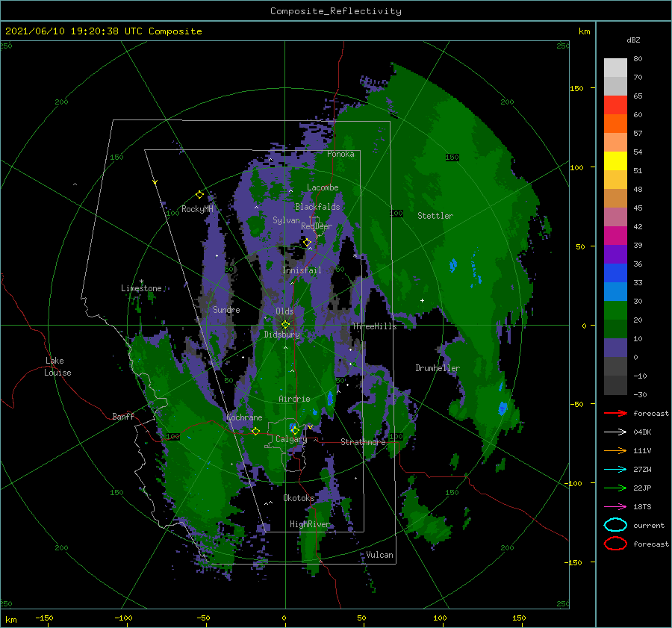672x628 pixels.
Task: Click the Sylvan label on map
Action: click(x=286, y=220)
